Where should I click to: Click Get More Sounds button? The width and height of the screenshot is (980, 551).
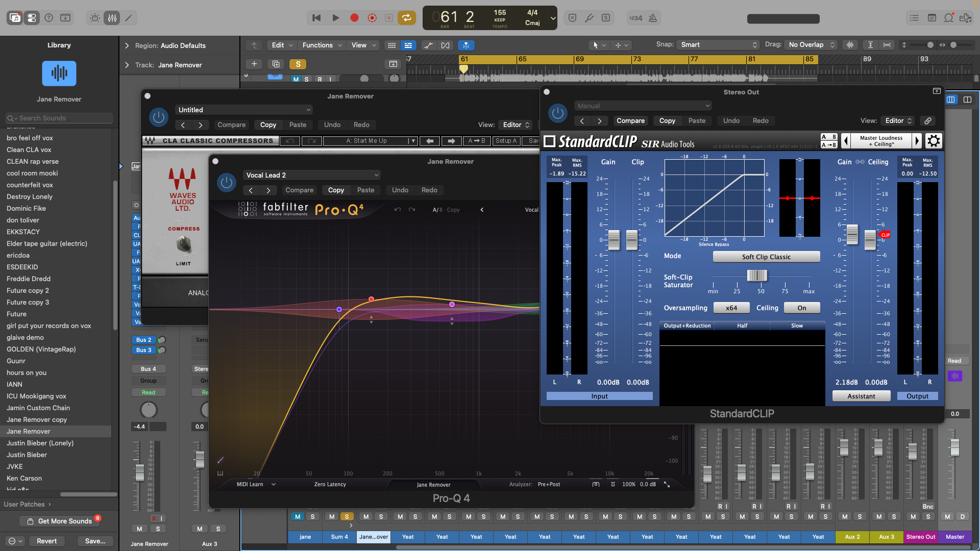tap(59, 521)
